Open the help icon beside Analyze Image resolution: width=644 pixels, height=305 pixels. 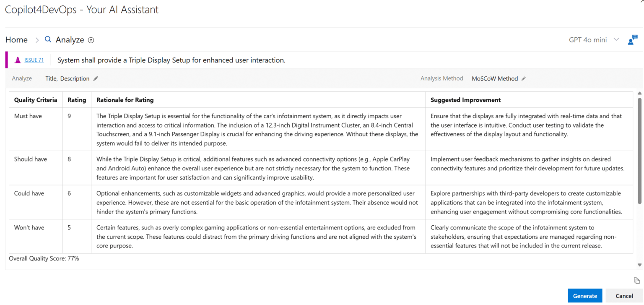tap(91, 40)
